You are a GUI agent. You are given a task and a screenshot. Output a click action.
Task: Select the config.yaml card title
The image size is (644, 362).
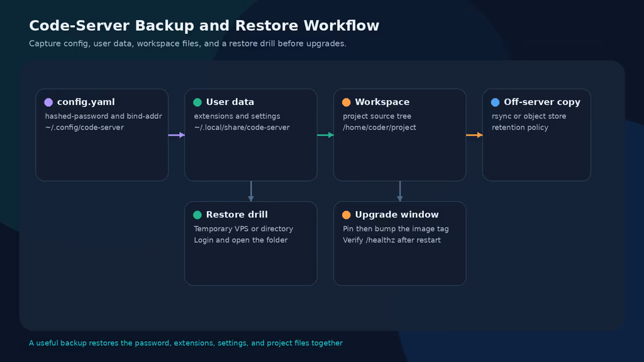point(86,102)
